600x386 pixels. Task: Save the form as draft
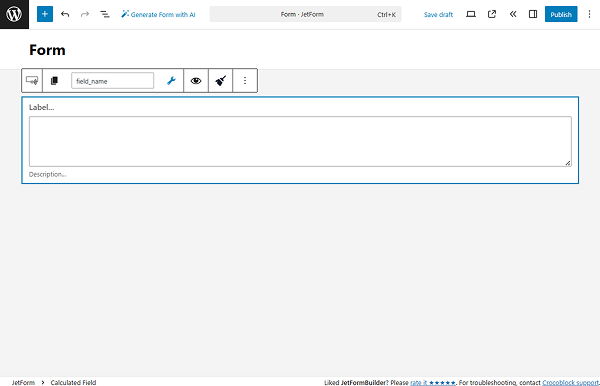point(438,15)
